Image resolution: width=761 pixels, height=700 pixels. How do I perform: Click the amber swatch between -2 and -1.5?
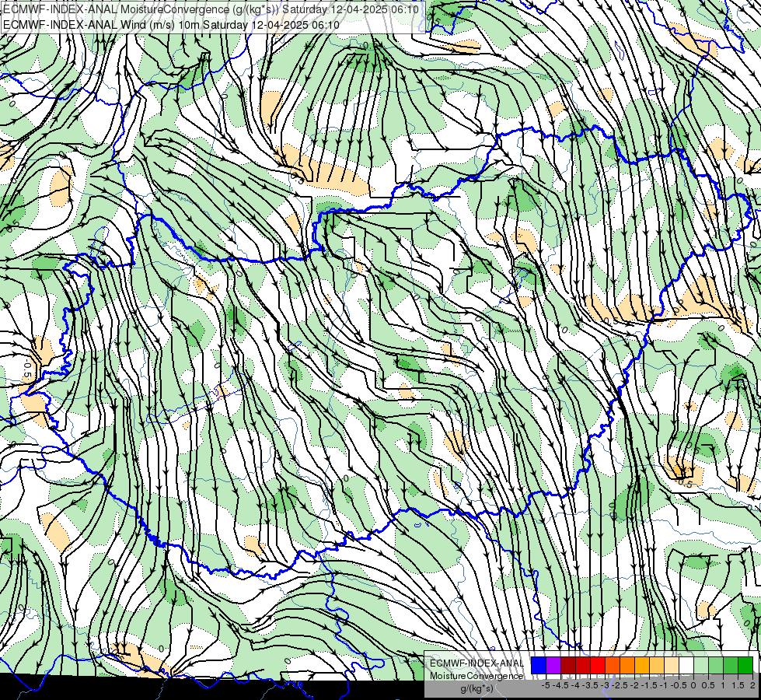(x=642, y=665)
